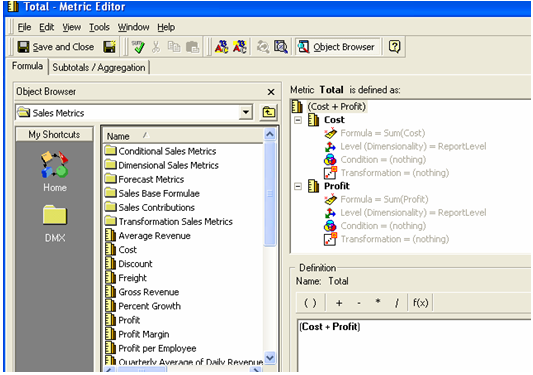Select Cost's Level (Dimensionality) entry
533x375 pixels.
[x=413, y=147]
